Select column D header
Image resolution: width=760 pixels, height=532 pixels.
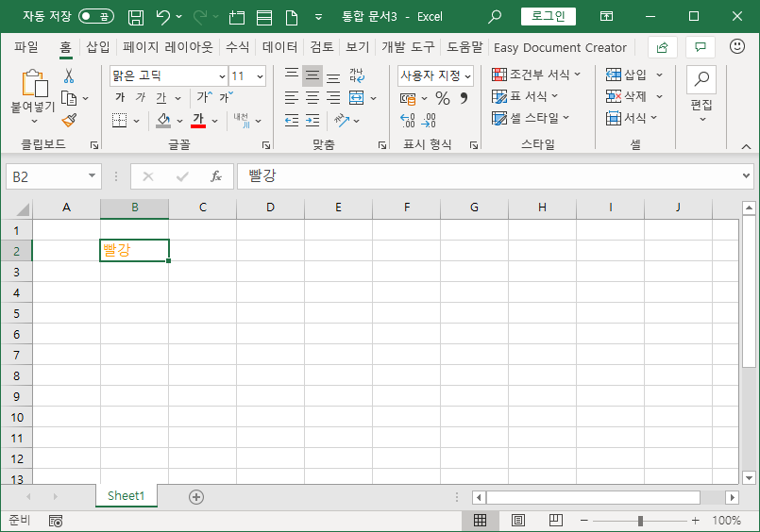(270, 208)
